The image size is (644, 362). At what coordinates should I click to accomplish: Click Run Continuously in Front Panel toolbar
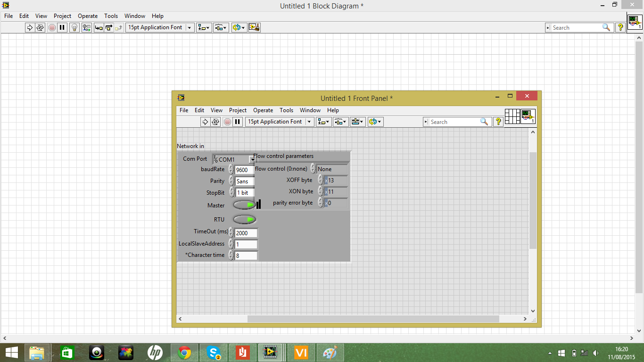(215, 122)
